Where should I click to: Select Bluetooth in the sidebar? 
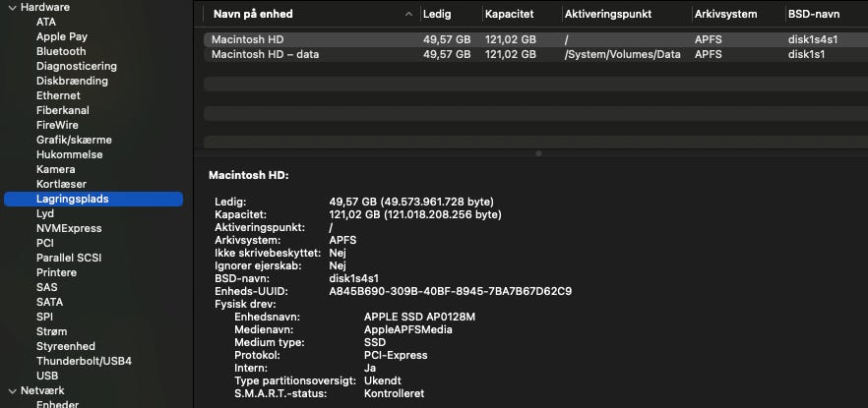coord(61,51)
